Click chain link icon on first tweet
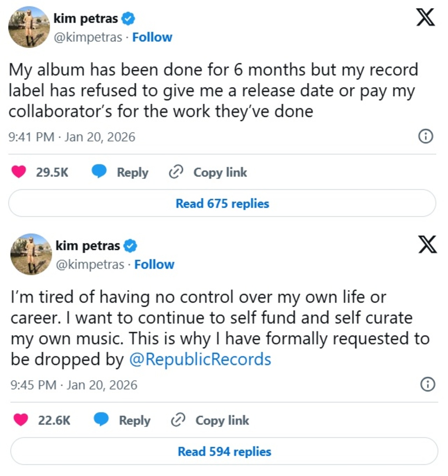 coord(176,172)
